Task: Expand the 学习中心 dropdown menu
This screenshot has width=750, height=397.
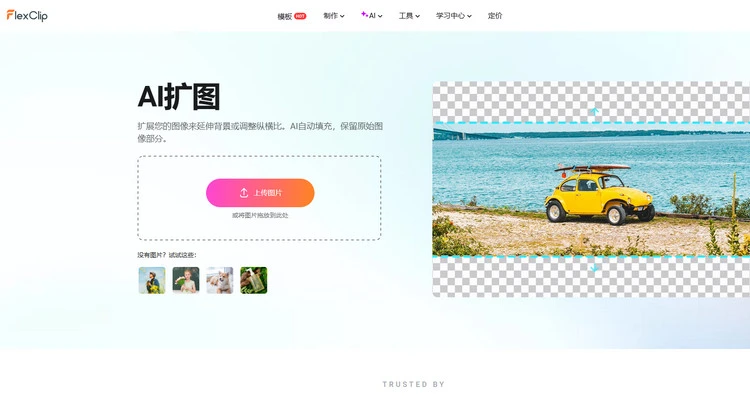Action: click(x=453, y=16)
